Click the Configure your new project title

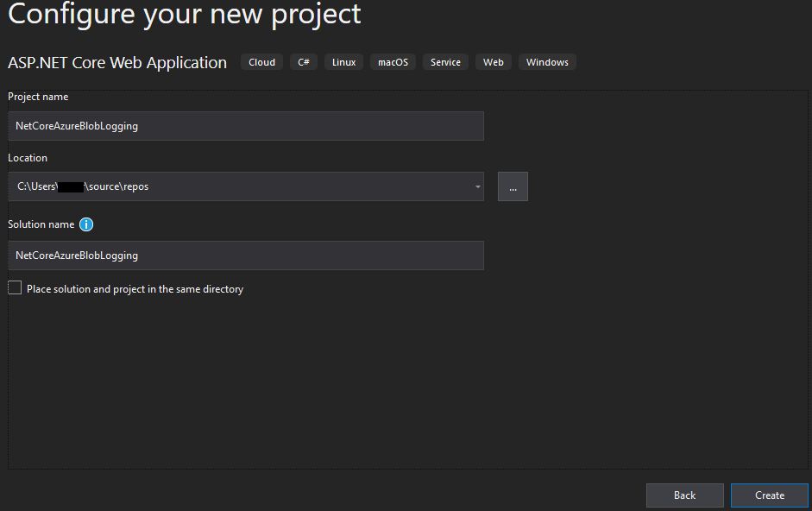pyautogui.click(x=184, y=15)
